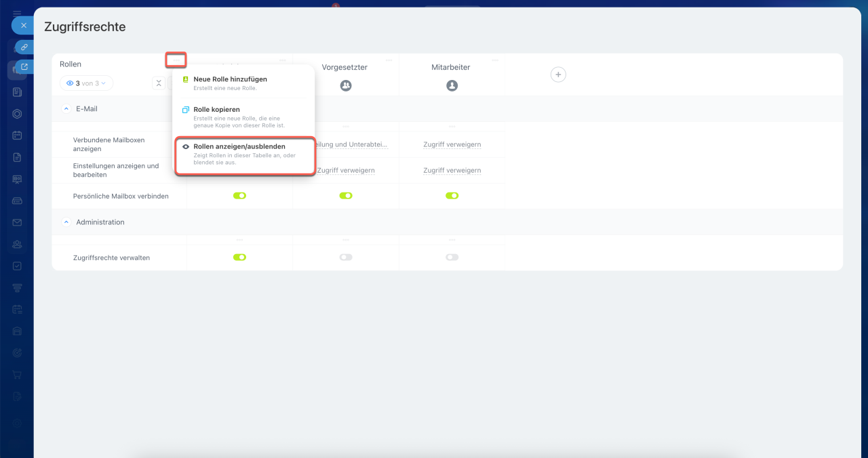Collapse the E-Mail section
The height and width of the screenshot is (458, 868).
[66, 108]
